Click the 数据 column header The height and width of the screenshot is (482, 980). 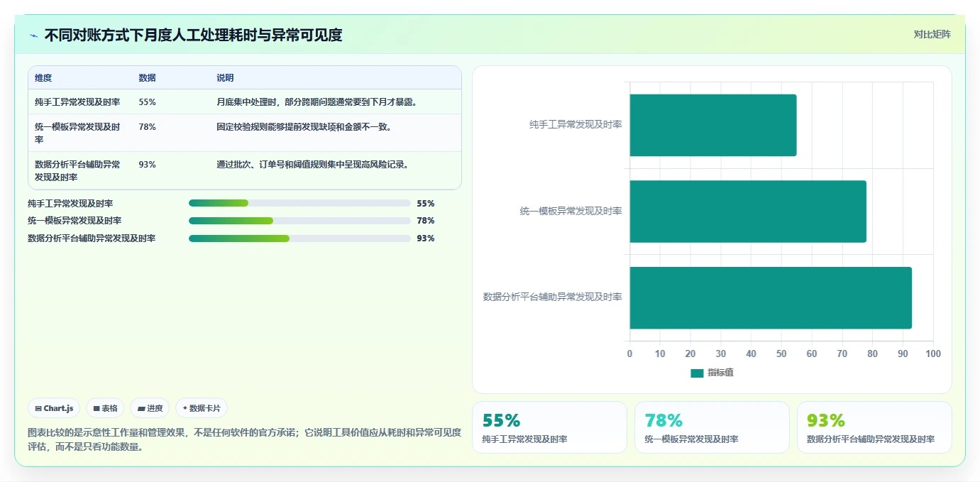[x=148, y=78]
